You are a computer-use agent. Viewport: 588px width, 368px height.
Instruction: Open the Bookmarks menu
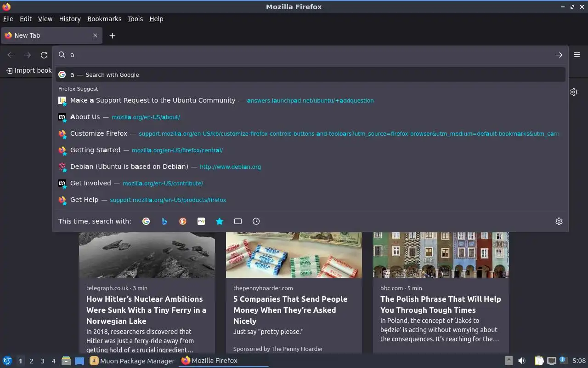coord(104,19)
